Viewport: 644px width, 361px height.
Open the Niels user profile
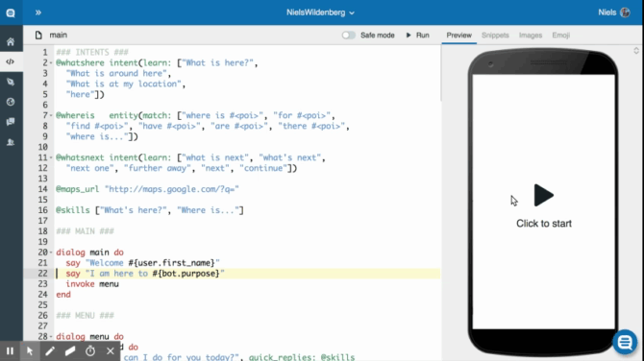(x=614, y=12)
